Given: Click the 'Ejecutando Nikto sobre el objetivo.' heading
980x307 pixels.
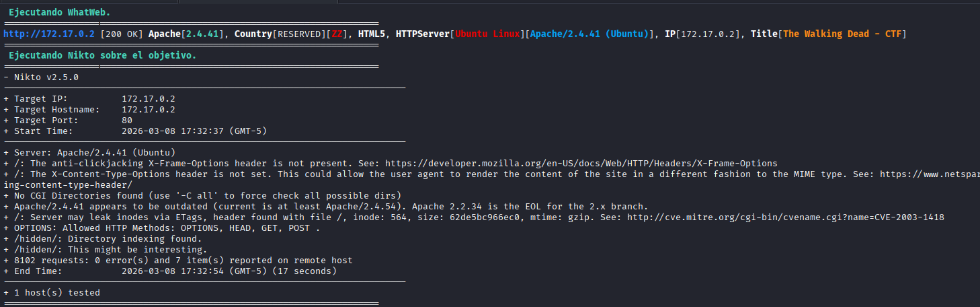Looking at the screenshot, I should pos(102,55).
